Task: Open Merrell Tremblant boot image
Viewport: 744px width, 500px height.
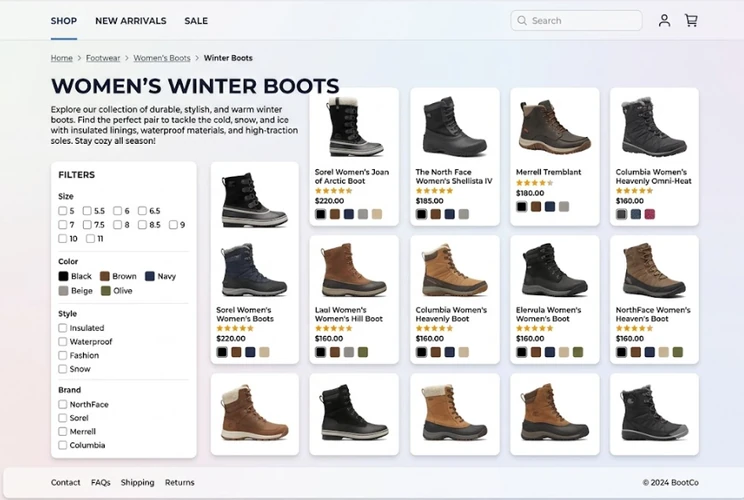Action: (x=554, y=126)
